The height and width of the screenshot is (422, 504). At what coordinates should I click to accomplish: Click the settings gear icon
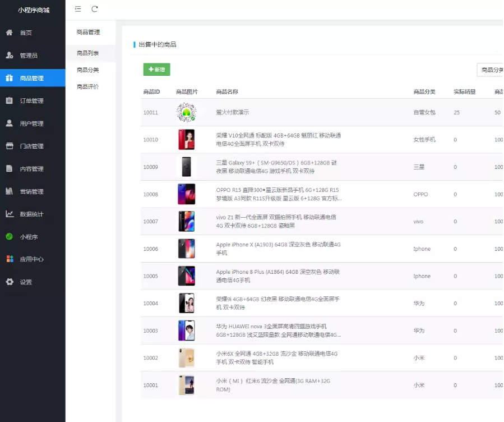[10, 282]
